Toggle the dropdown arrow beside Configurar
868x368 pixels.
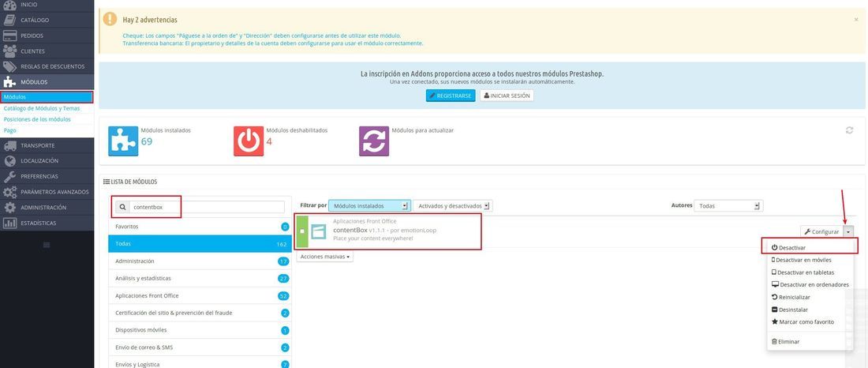click(848, 231)
